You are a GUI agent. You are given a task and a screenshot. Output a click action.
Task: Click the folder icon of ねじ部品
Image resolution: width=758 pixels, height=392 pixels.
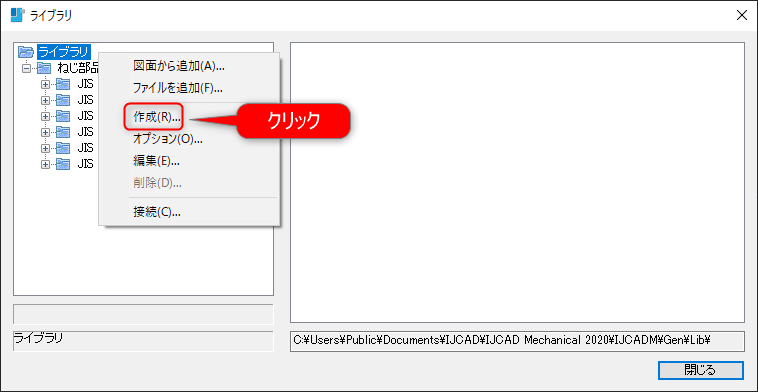click(44, 68)
